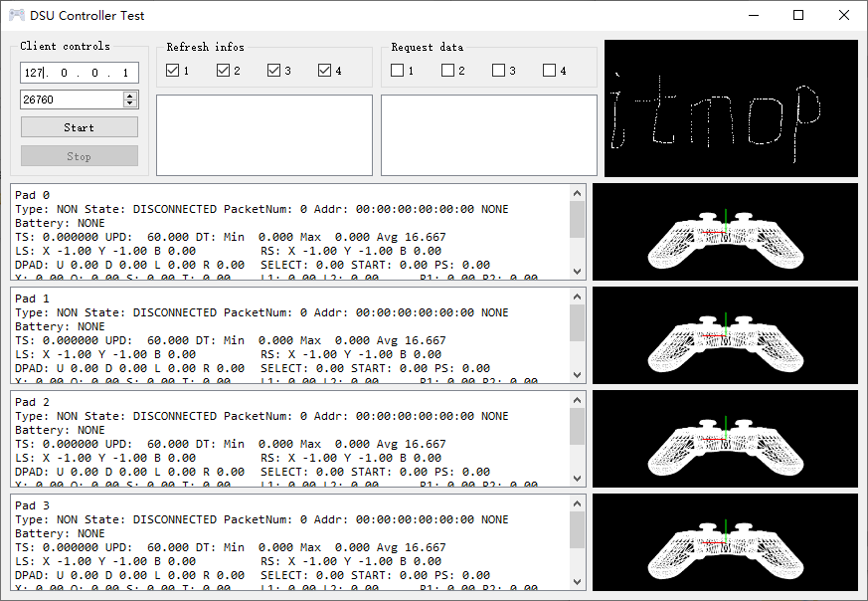Click the Pad 2 controller 3D preview
The width and height of the screenshot is (868, 601).
(x=725, y=438)
